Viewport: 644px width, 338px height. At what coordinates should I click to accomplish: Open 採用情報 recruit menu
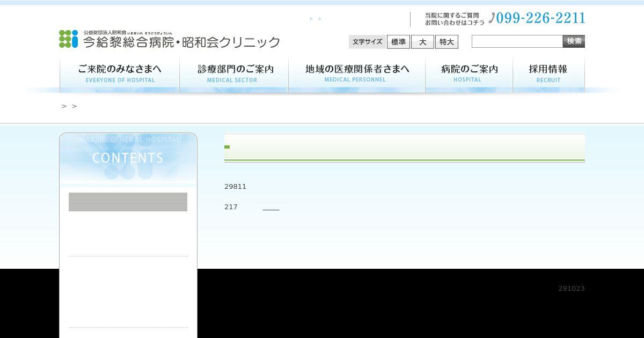(548, 75)
